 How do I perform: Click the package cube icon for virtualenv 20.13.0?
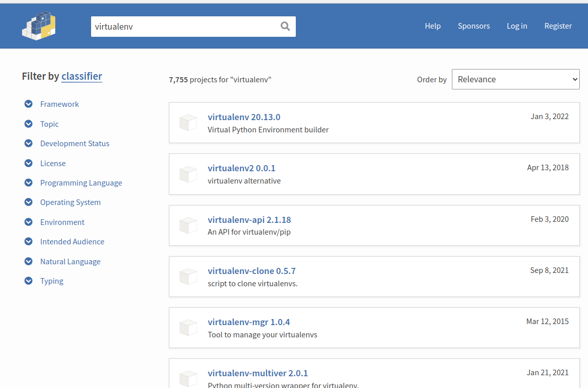coord(188,123)
